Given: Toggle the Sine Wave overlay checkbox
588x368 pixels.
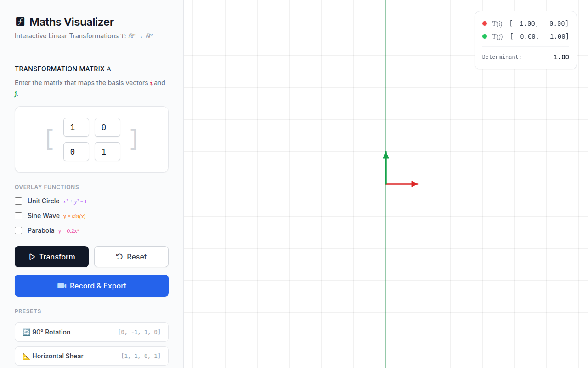Looking at the screenshot, I should (18, 216).
